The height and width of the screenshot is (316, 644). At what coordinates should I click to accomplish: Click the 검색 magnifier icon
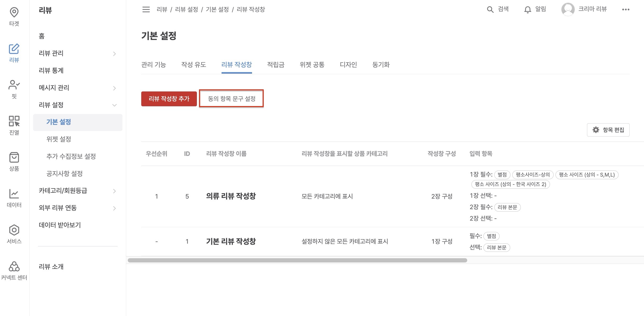pyautogui.click(x=490, y=10)
